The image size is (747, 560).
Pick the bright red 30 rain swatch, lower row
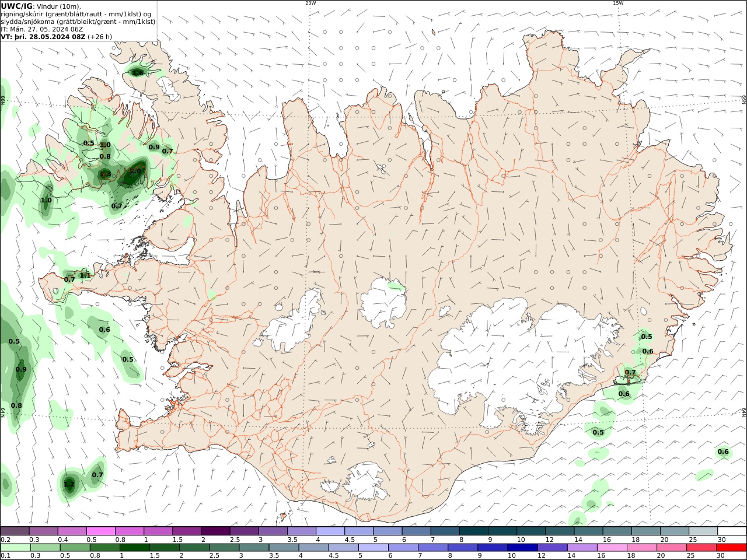731,548
